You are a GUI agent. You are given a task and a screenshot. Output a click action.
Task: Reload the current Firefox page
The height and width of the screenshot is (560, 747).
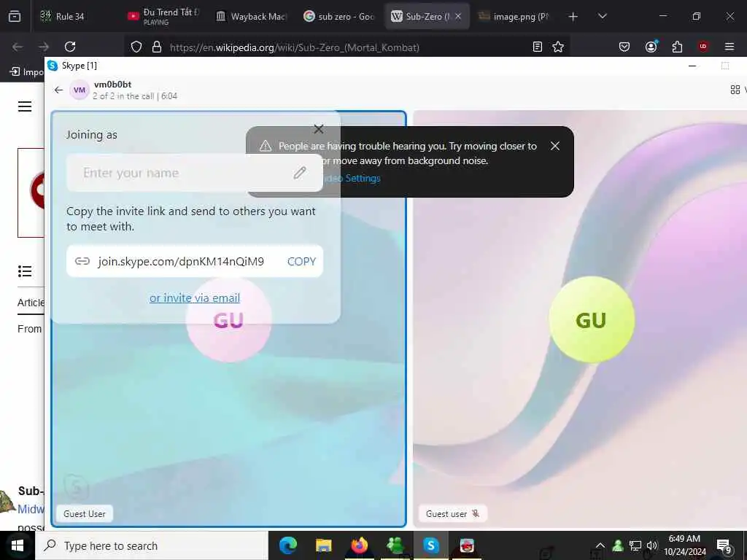pos(70,47)
